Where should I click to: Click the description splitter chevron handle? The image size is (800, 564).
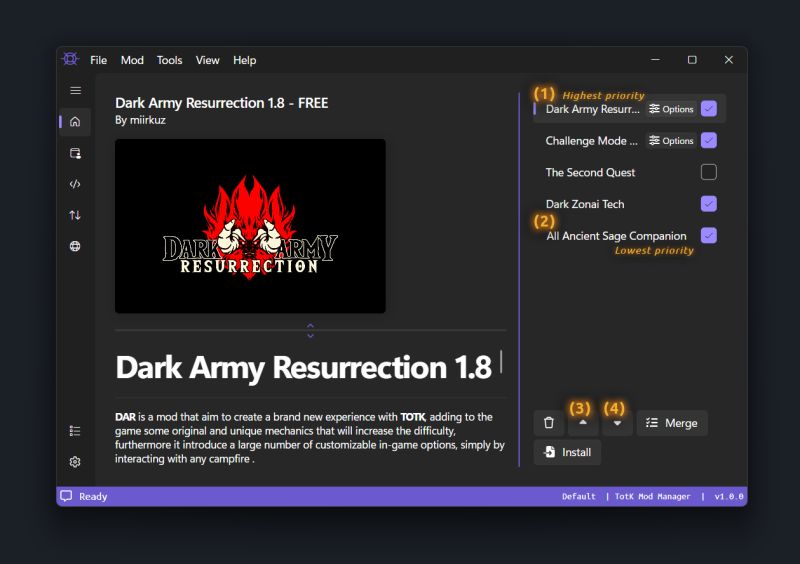click(310, 330)
